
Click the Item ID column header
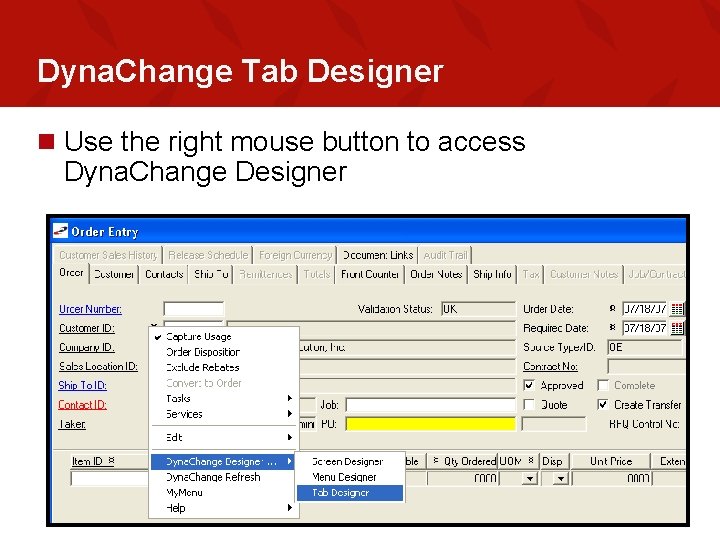click(x=93, y=461)
